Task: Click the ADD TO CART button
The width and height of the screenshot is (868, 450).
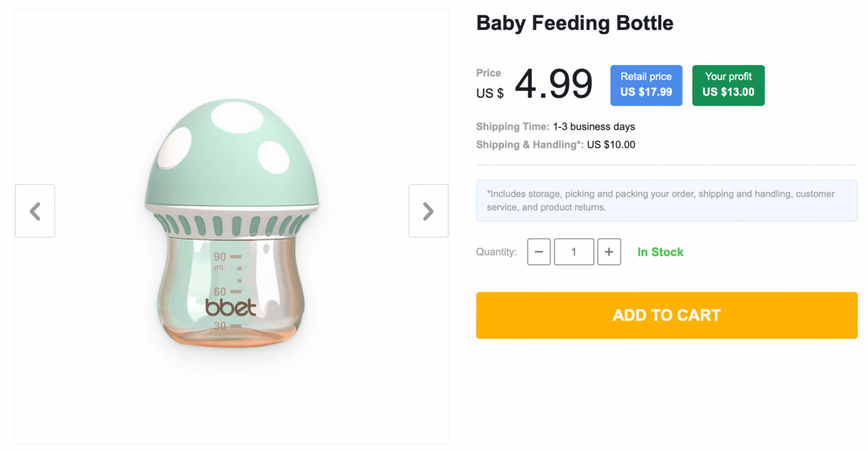Action: point(667,315)
